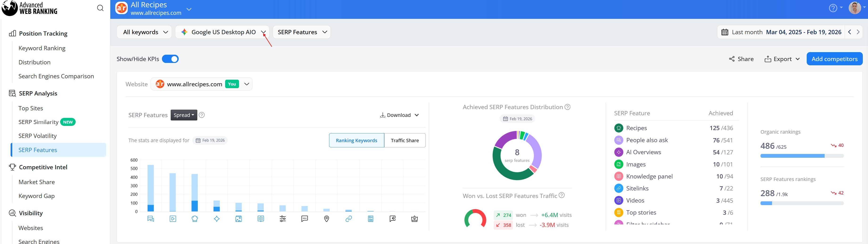
Task: Select SERP Features in sidebar
Action: (59, 150)
